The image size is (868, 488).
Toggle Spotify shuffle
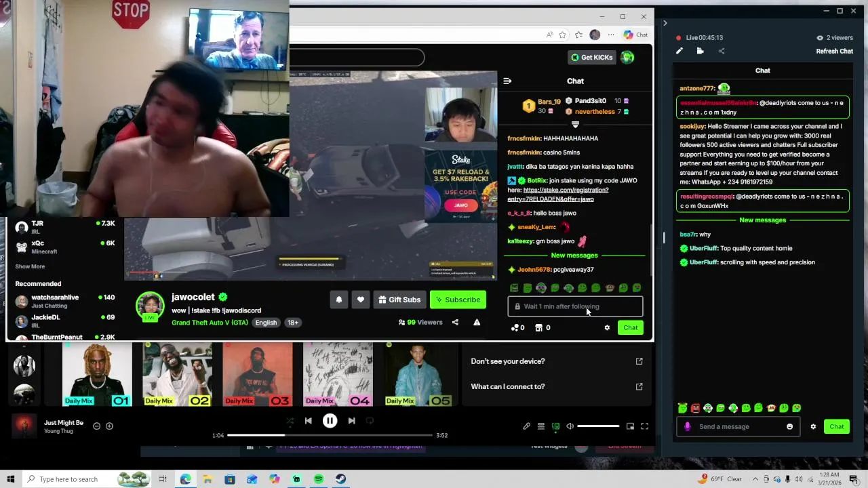click(290, 421)
